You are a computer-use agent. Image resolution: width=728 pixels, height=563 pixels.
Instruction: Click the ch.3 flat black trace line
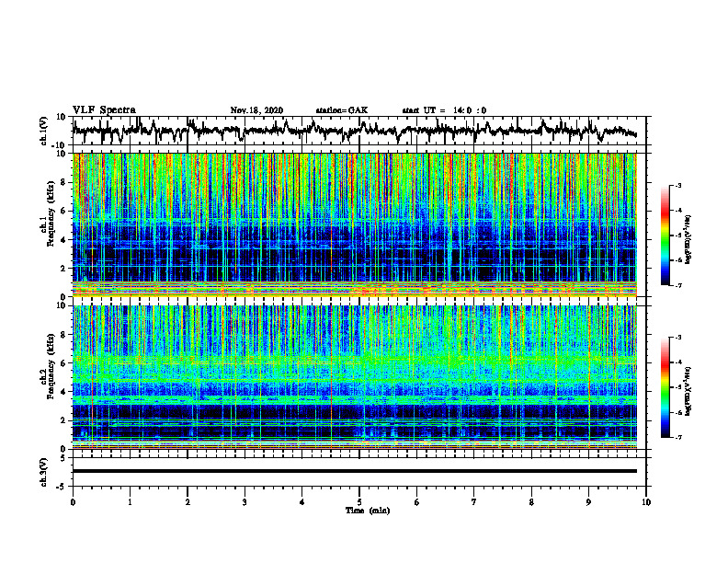(355, 471)
